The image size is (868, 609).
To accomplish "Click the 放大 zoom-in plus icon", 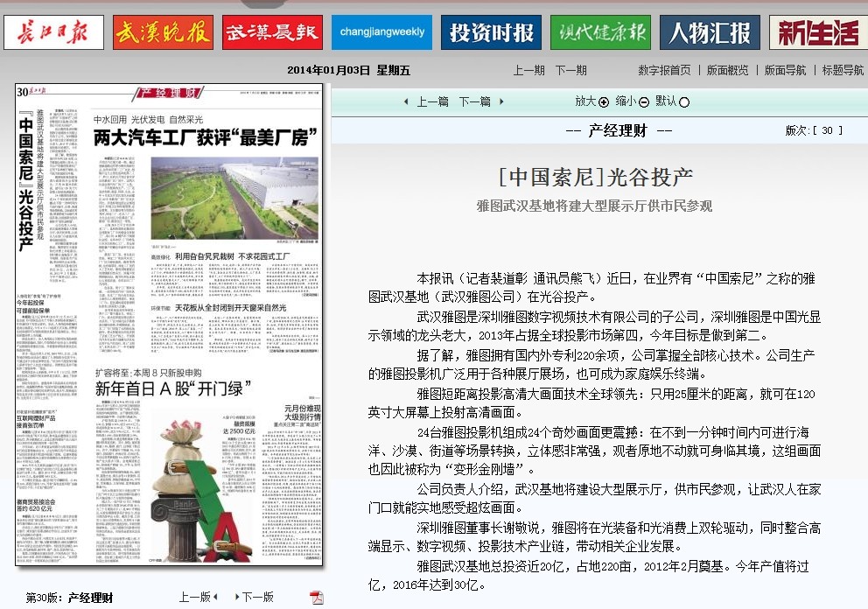I will 604,102.
